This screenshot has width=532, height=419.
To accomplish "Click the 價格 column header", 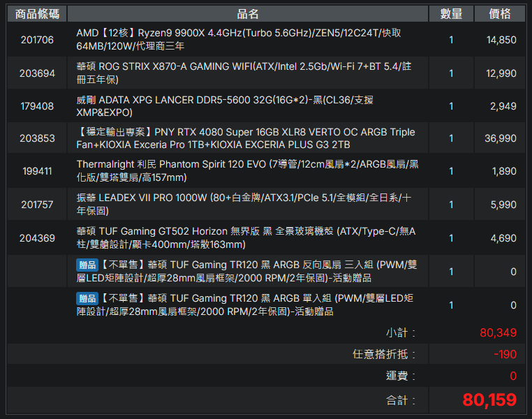I will click(x=499, y=14).
